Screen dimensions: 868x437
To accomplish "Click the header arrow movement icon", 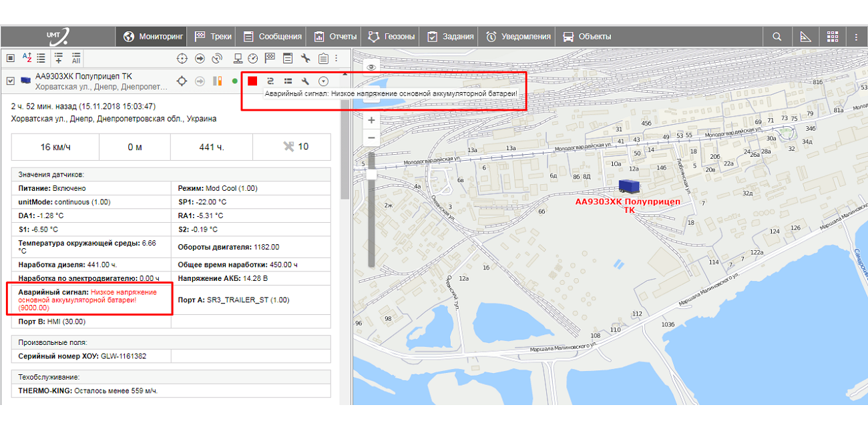I will (200, 58).
